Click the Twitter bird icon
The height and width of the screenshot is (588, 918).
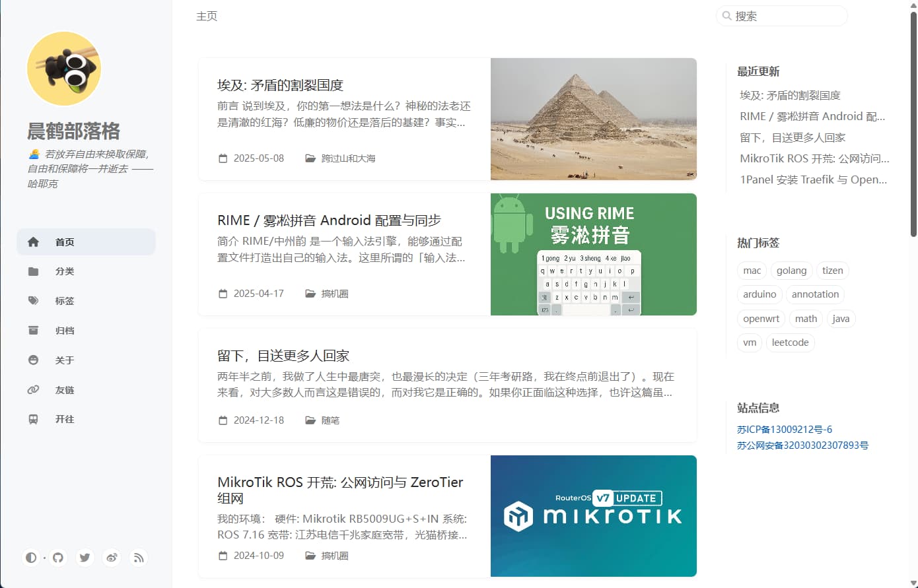(85, 558)
